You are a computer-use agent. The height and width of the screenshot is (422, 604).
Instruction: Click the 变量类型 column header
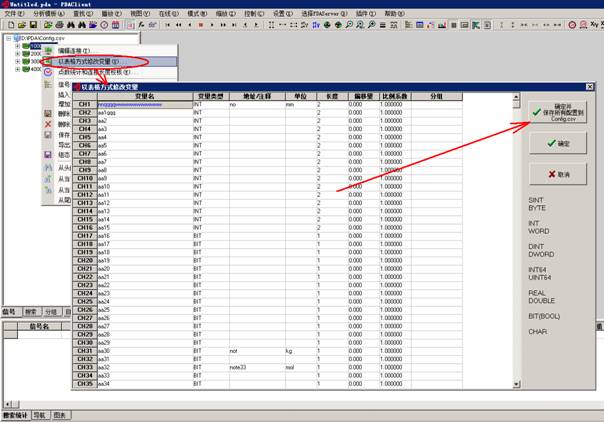pyautogui.click(x=209, y=96)
